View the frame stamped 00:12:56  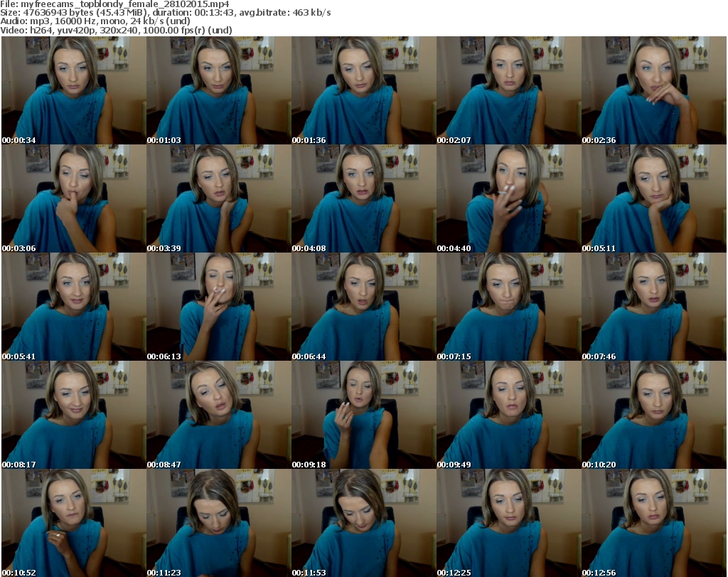pos(654,523)
